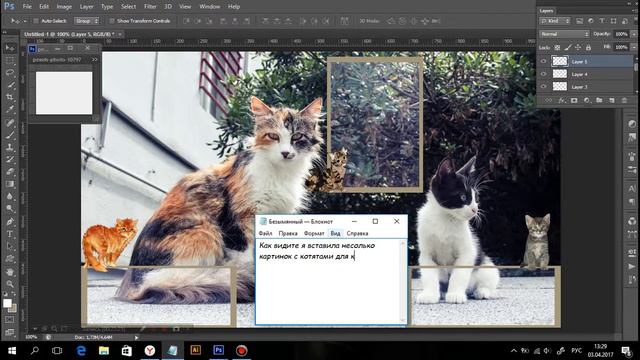Click the Add layer style fx icon
Viewport: 640px width, 360px height.
(562, 100)
